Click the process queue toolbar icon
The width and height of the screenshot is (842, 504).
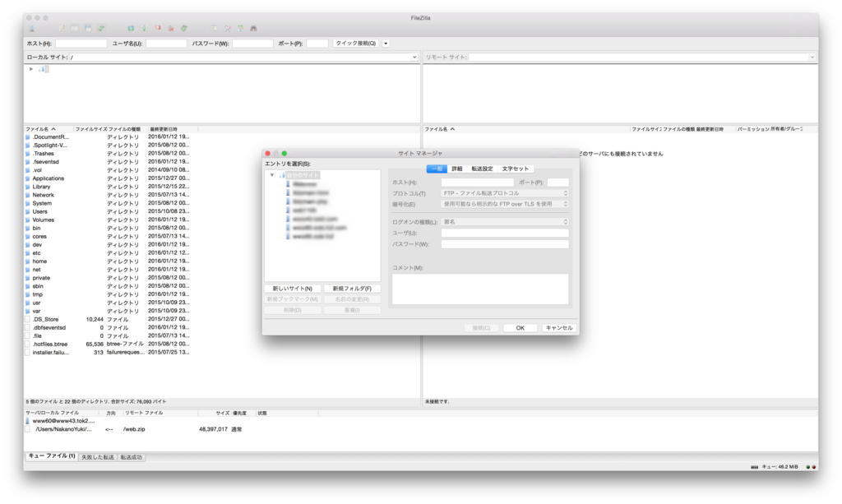point(144,29)
